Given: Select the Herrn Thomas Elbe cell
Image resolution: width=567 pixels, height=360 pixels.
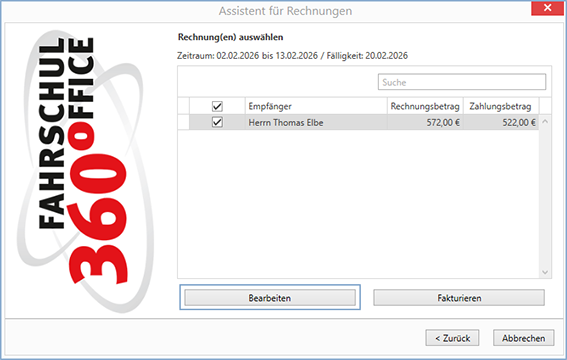Looking at the screenshot, I should click(x=316, y=123).
